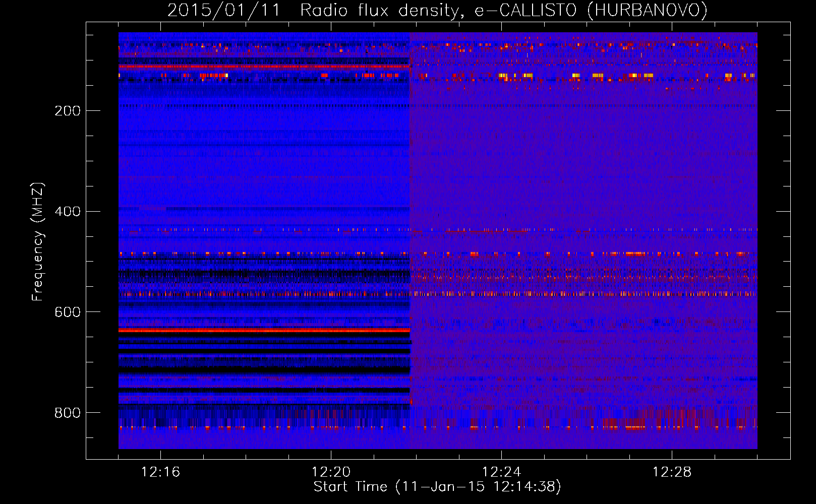Click the Frequency (MHZ) axis title
The width and height of the screenshot is (816, 504).
point(38,241)
